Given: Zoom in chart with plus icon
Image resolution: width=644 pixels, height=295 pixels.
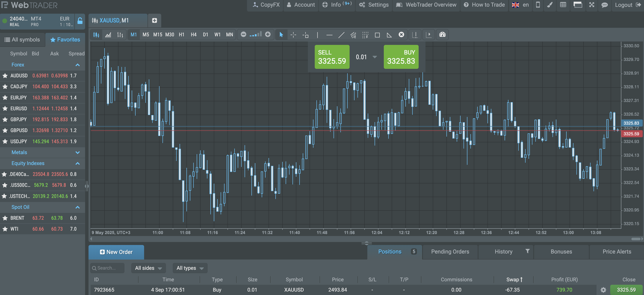Looking at the screenshot, I should (x=268, y=34).
